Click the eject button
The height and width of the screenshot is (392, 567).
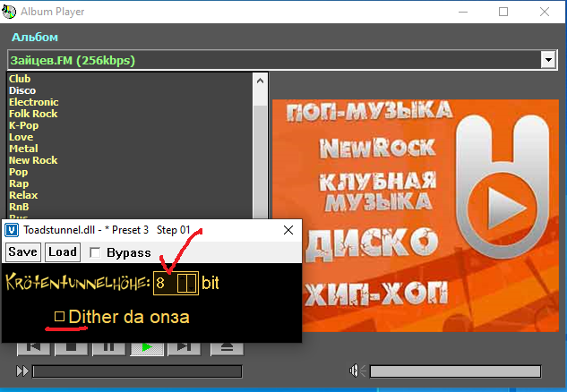228,348
